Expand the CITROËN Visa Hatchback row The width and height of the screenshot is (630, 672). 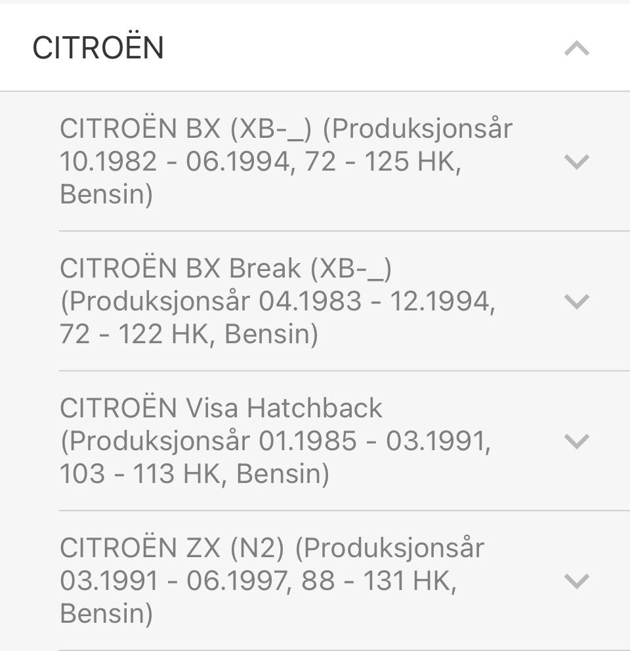tap(315, 440)
